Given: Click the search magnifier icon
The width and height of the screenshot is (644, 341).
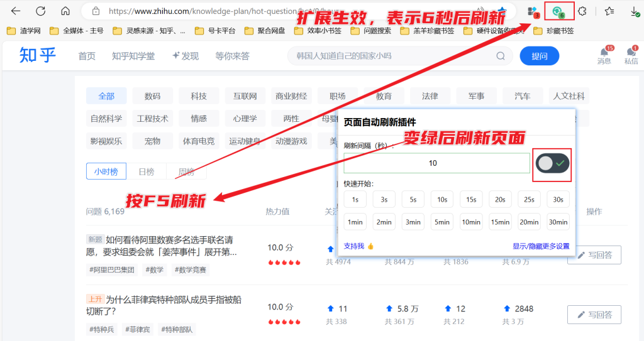Looking at the screenshot, I should coord(500,56).
